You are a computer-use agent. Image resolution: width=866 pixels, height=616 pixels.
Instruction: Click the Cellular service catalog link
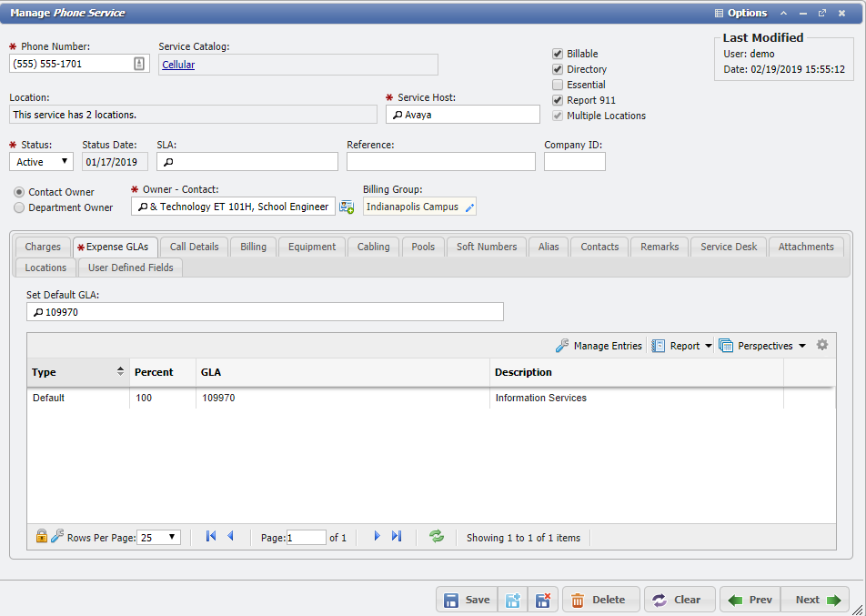(x=179, y=65)
